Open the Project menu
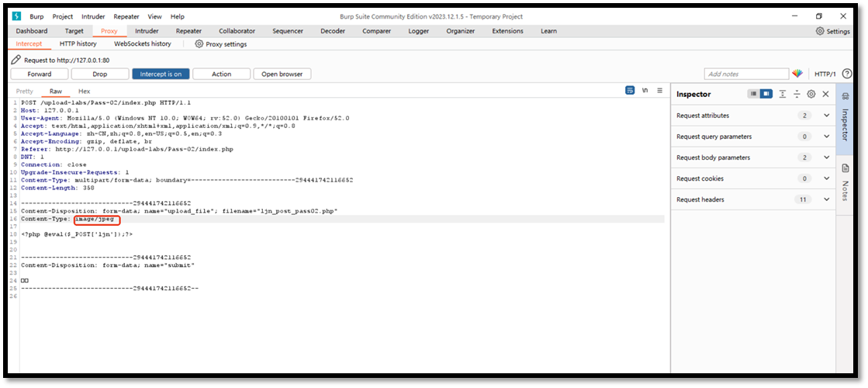 (63, 16)
